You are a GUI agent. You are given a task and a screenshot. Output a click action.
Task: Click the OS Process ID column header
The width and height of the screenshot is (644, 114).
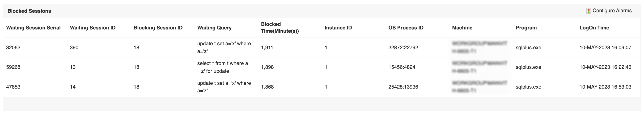point(406,28)
